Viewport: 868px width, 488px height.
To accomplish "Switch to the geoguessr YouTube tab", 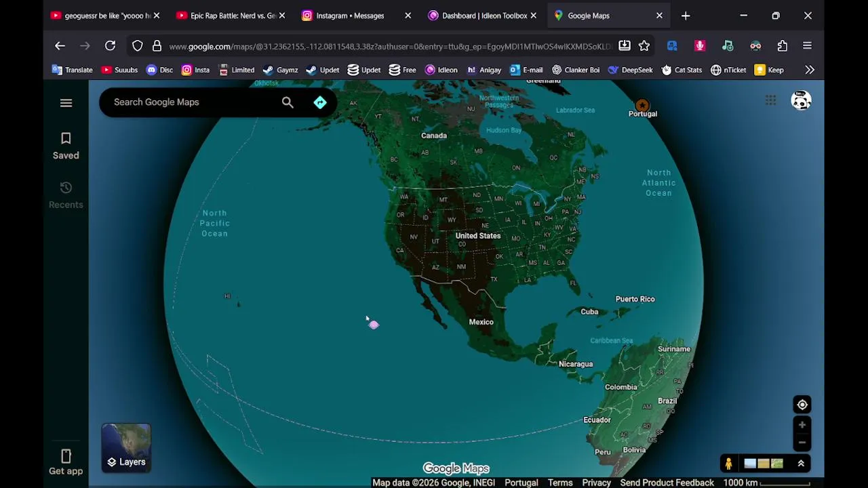I will pyautogui.click(x=100, y=16).
